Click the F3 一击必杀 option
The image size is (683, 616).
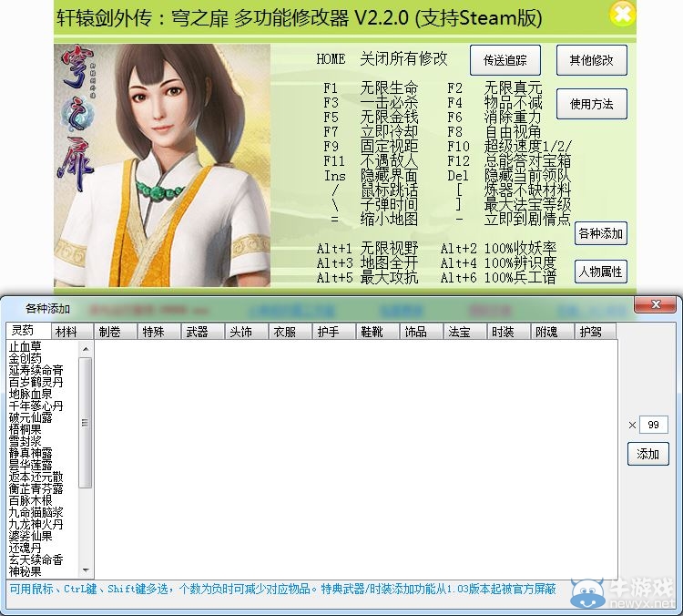pos(371,103)
